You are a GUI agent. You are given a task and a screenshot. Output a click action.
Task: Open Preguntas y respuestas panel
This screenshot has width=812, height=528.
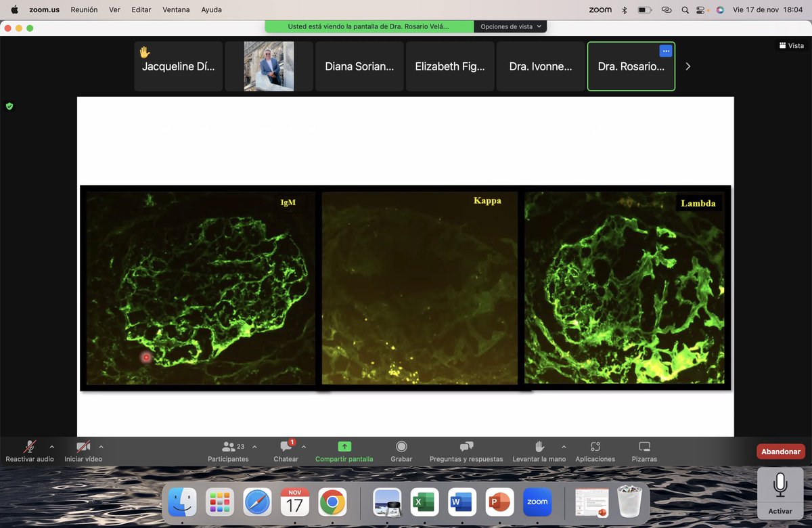(466, 452)
